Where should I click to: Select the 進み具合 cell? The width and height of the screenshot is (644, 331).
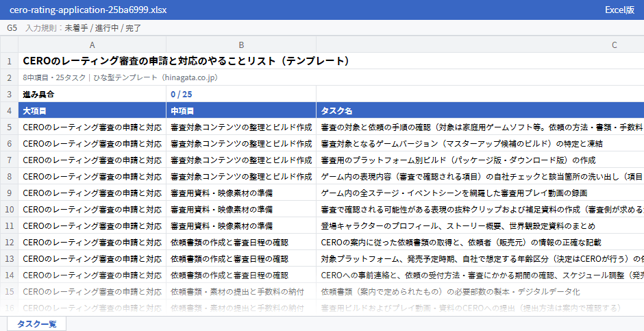[92, 94]
